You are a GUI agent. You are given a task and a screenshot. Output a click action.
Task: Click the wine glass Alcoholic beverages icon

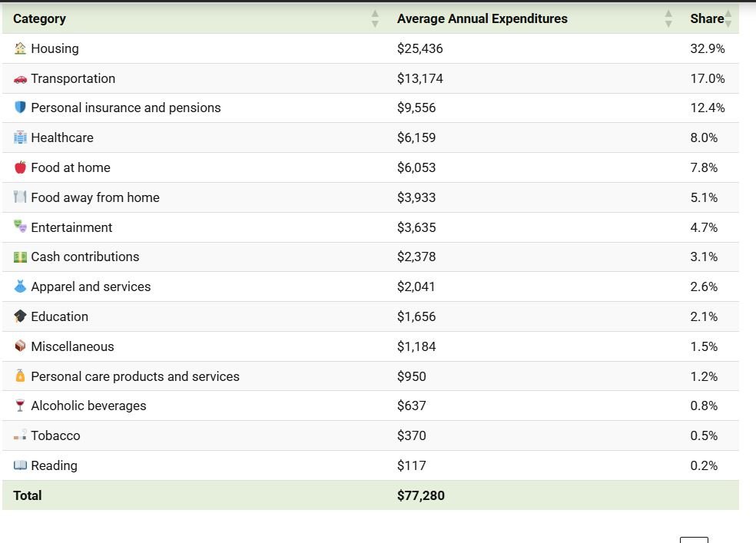tap(21, 406)
